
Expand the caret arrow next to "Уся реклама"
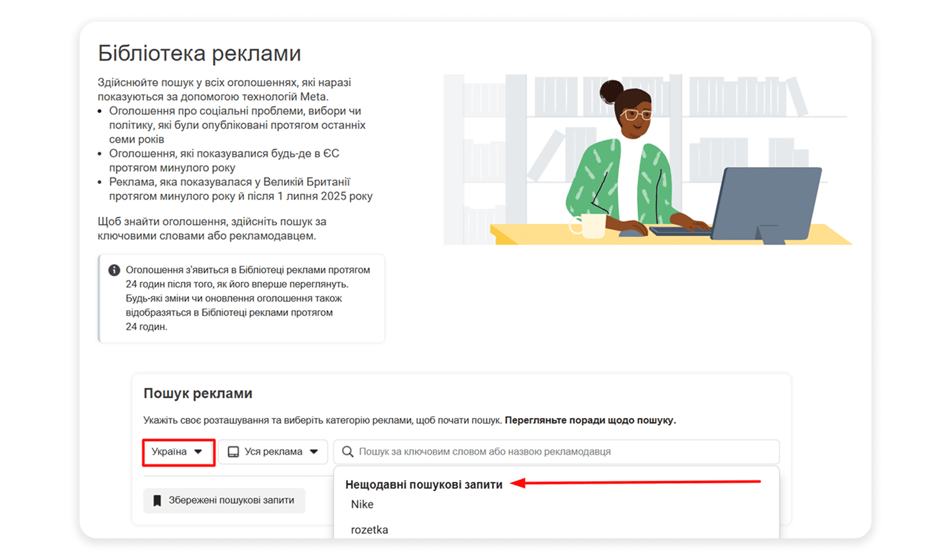[314, 452]
